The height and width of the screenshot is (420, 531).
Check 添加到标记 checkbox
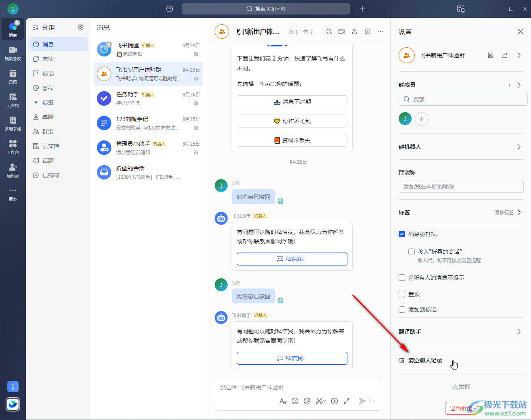(x=402, y=309)
